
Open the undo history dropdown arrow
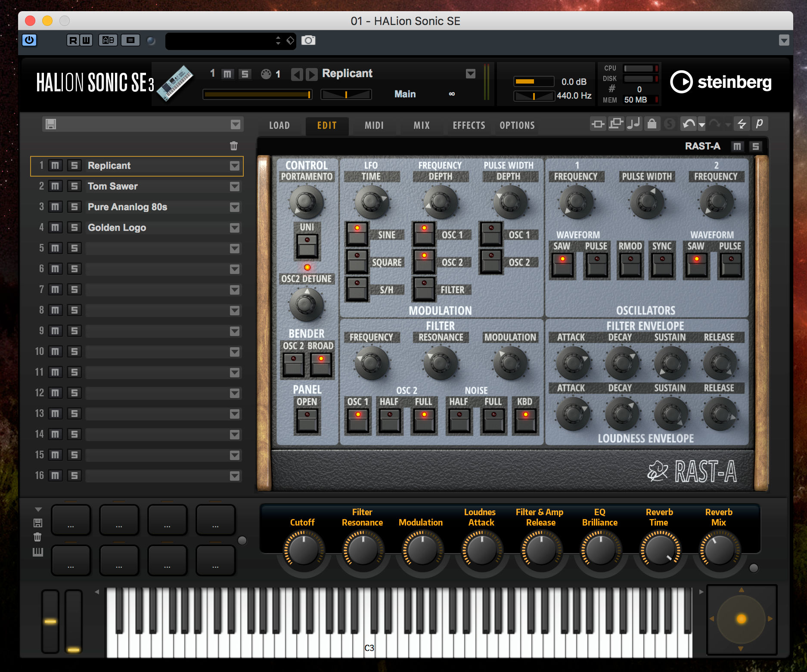click(702, 125)
